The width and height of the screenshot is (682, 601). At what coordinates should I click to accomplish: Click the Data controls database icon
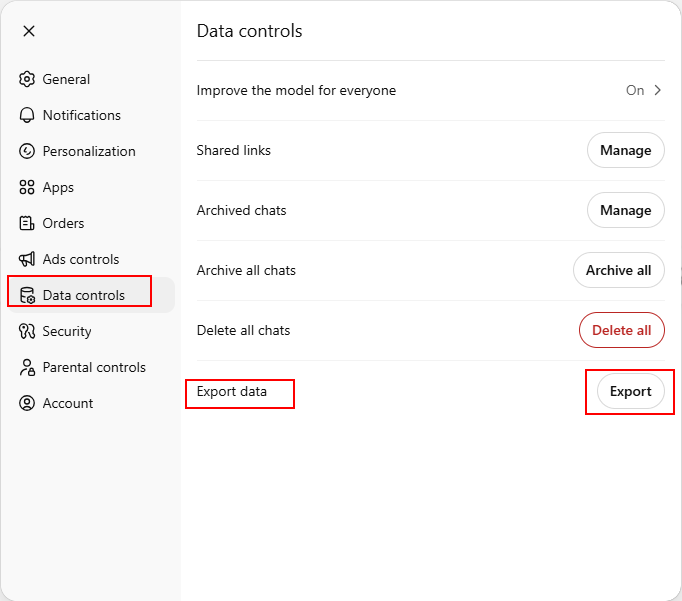pos(27,295)
